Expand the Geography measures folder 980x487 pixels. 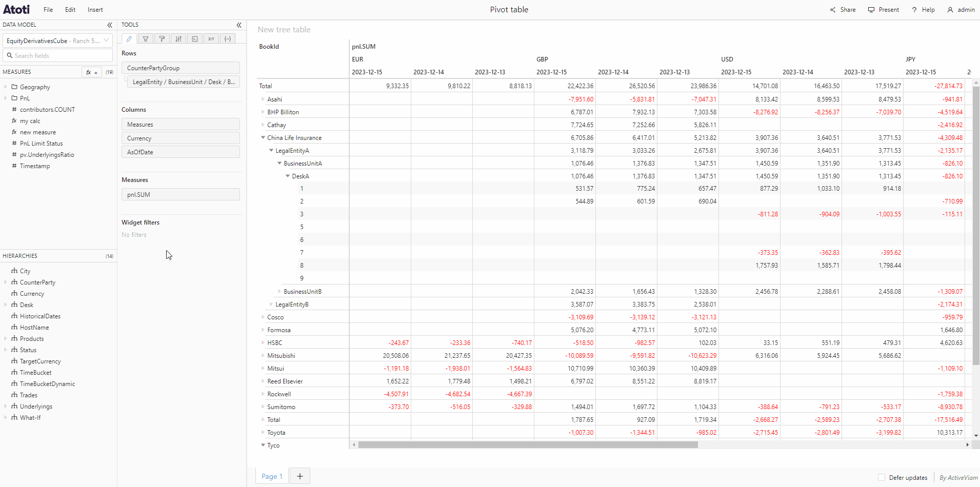click(6, 87)
